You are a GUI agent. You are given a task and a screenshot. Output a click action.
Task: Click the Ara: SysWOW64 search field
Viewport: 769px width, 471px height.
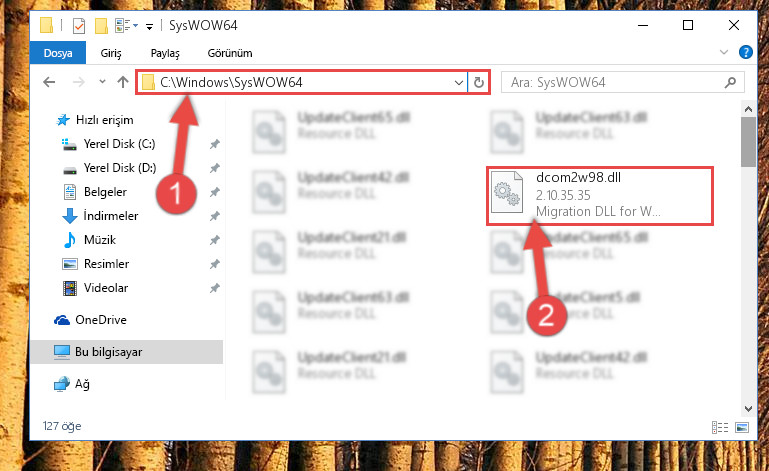(x=613, y=82)
